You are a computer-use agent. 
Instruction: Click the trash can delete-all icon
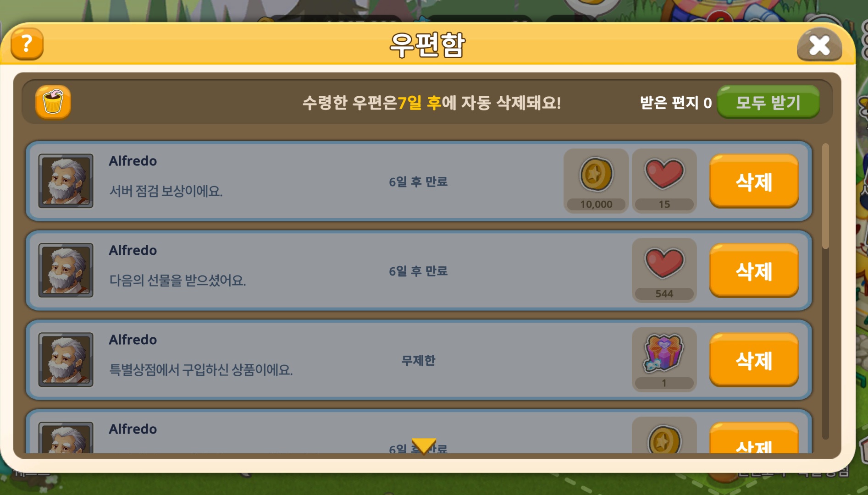(53, 102)
